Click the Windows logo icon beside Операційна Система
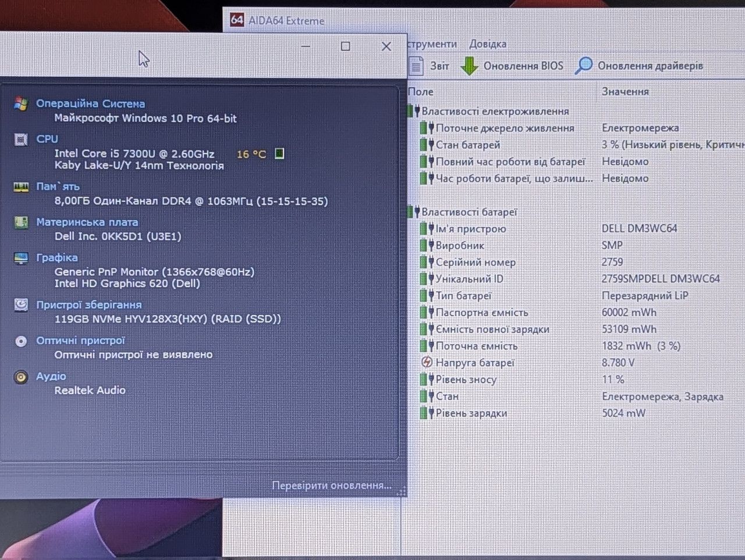745x560 pixels. tap(21, 104)
